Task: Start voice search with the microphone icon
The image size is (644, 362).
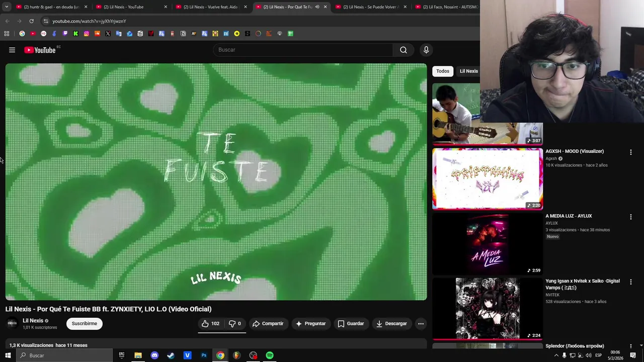Action: [426, 50]
